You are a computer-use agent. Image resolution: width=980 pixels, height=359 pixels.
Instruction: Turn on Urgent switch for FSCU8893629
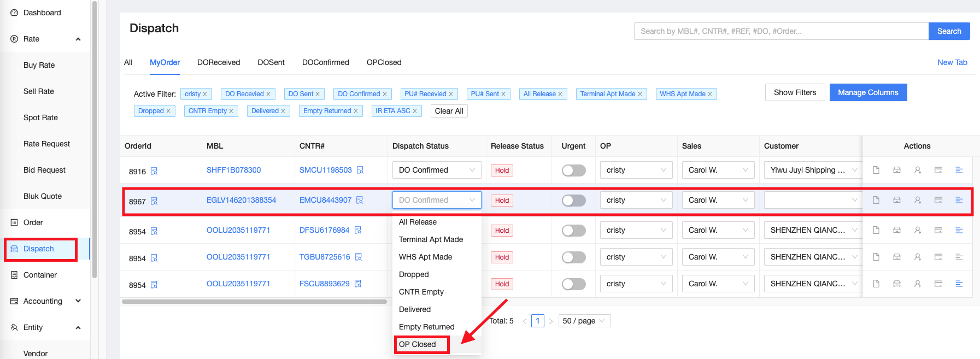coord(573,284)
